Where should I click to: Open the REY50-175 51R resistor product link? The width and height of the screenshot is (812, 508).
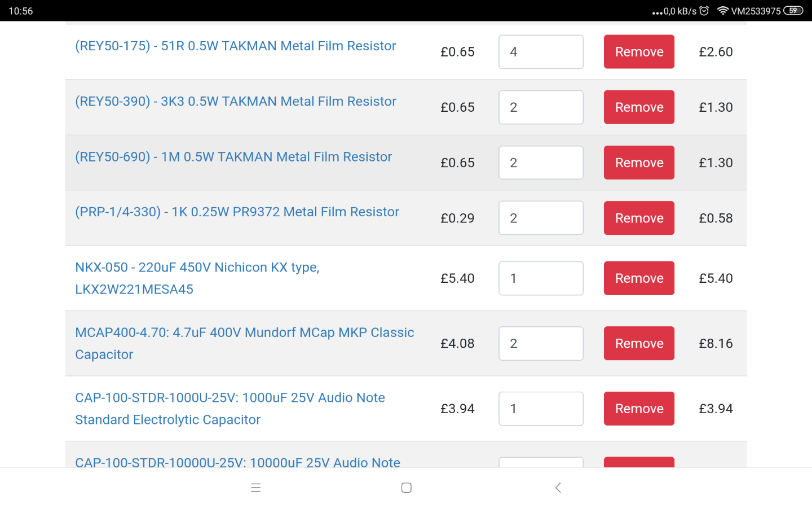click(236, 46)
